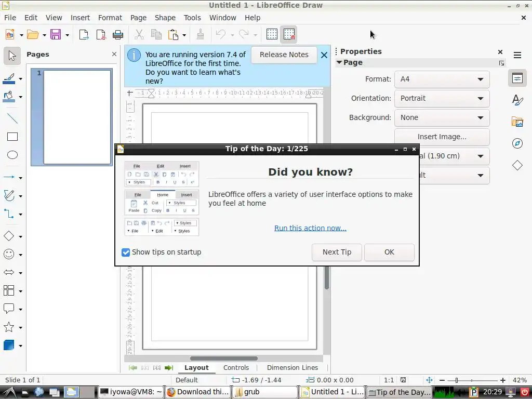Click the zoom in plus button
The height and width of the screenshot is (399, 532).
[503, 380]
